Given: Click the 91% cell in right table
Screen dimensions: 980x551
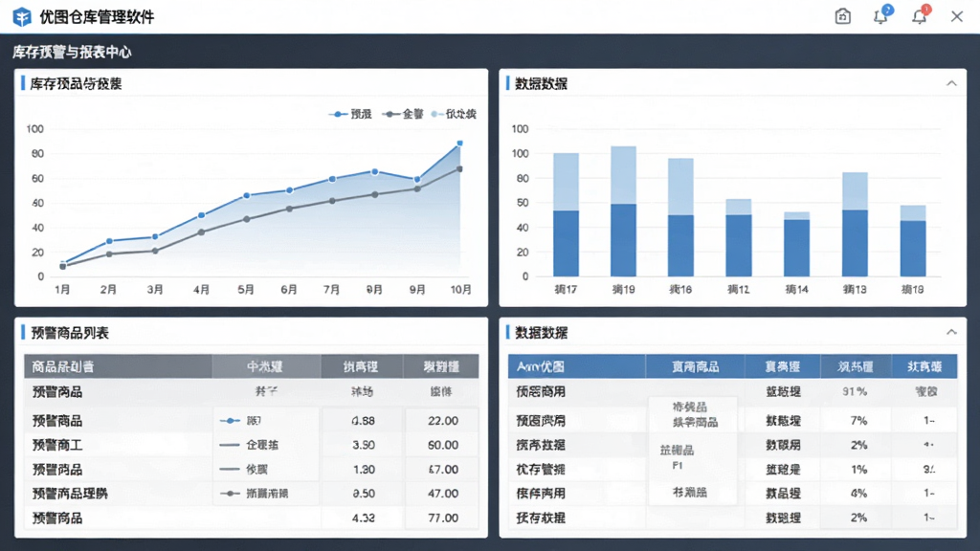Looking at the screenshot, I should pyautogui.click(x=855, y=391).
